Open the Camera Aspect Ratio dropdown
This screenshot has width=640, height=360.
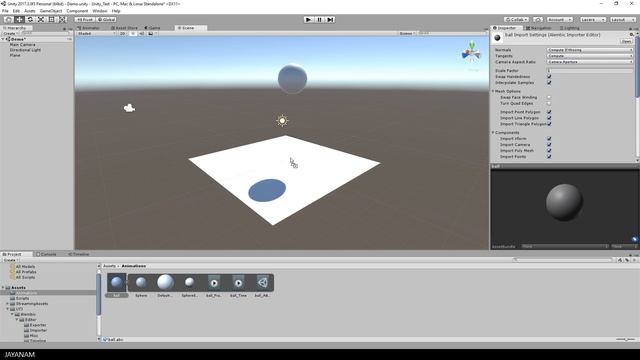[590, 62]
